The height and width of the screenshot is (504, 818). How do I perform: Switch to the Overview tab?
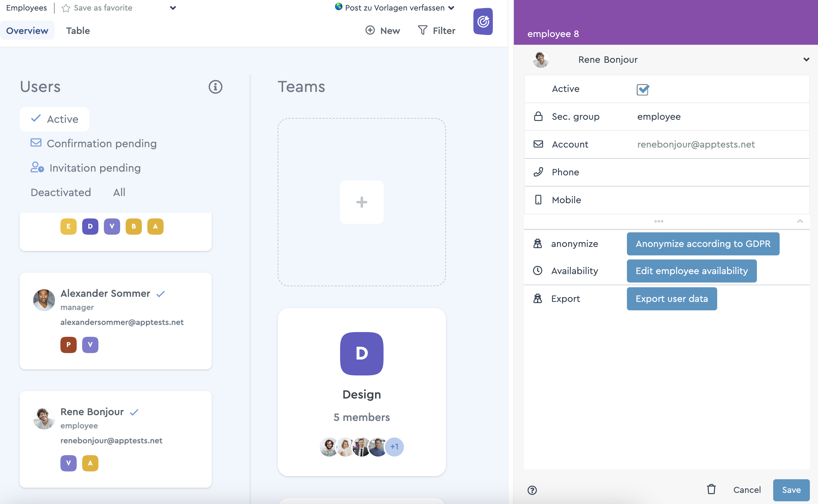click(27, 31)
